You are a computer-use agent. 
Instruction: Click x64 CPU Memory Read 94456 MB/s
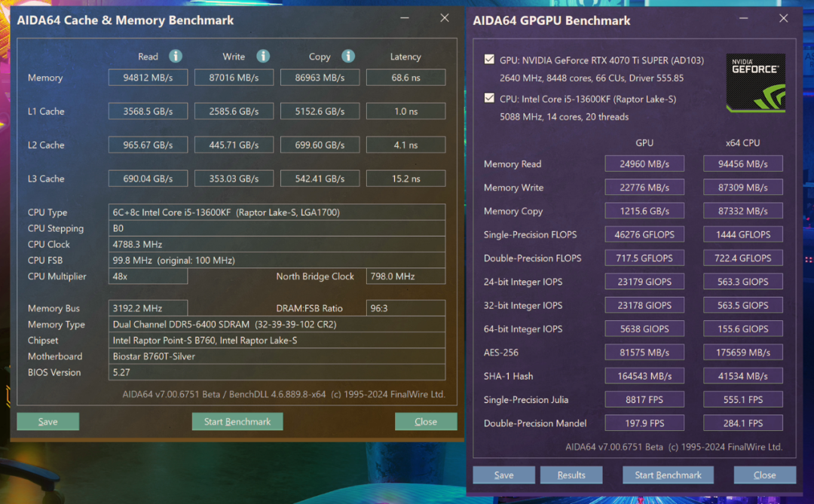pyautogui.click(x=743, y=164)
